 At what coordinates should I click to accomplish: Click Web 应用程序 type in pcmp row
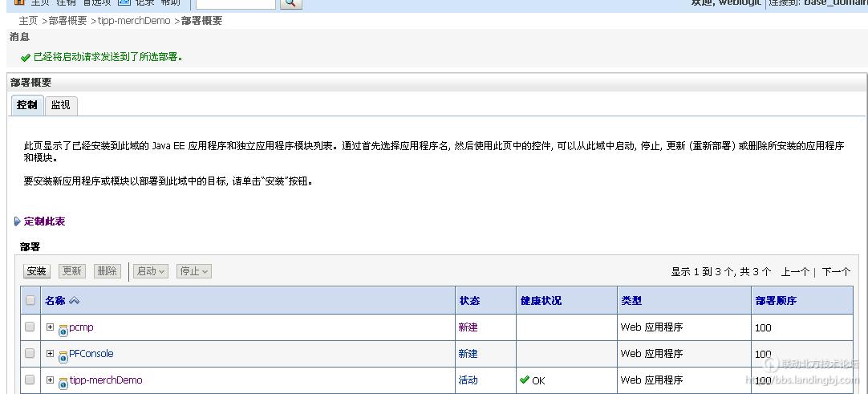pos(651,327)
